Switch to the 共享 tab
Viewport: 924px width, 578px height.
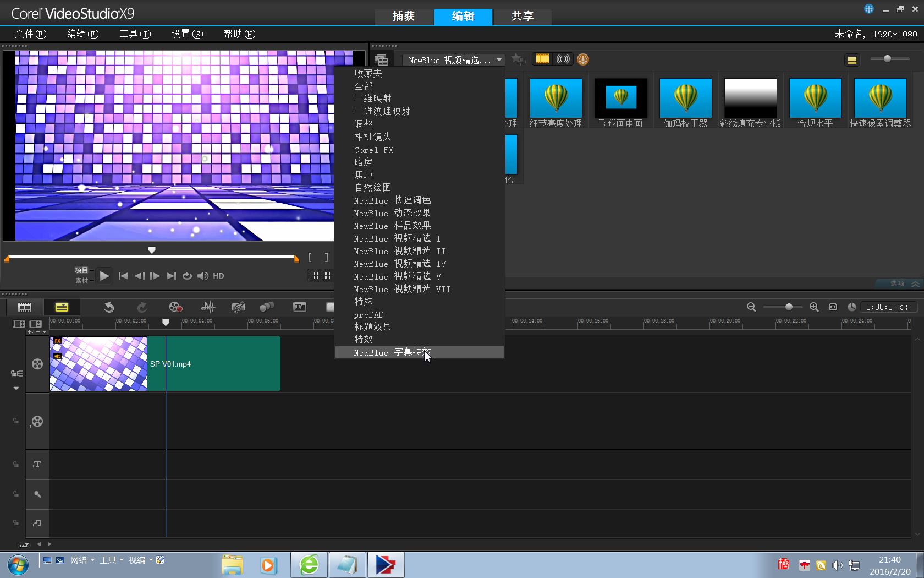522,17
